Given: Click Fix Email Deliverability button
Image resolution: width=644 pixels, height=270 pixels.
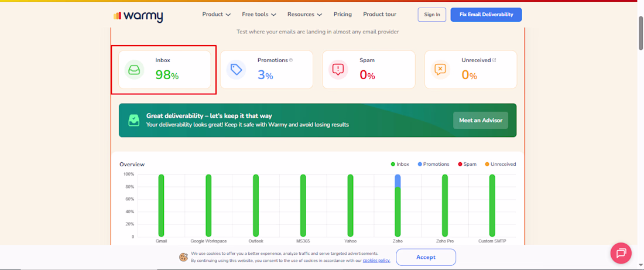Looking at the screenshot, I should tap(487, 15).
